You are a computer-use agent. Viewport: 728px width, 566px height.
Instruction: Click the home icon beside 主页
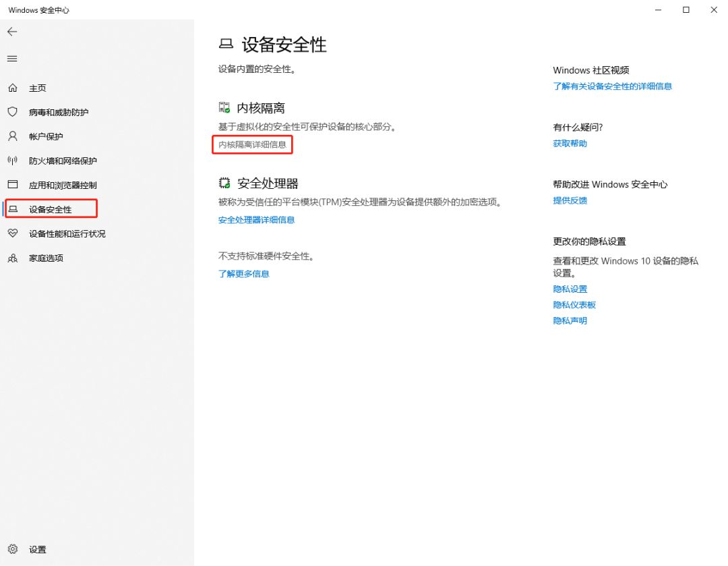[x=13, y=88]
